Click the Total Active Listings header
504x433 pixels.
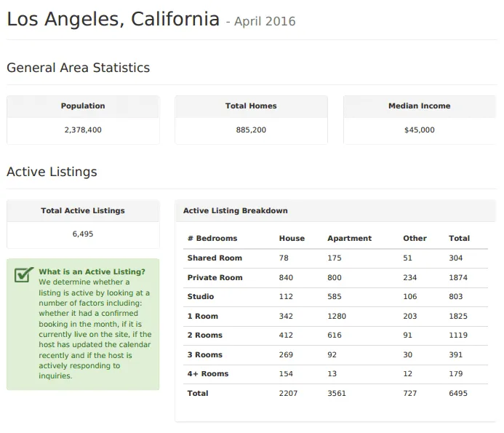click(x=83, y=211)
